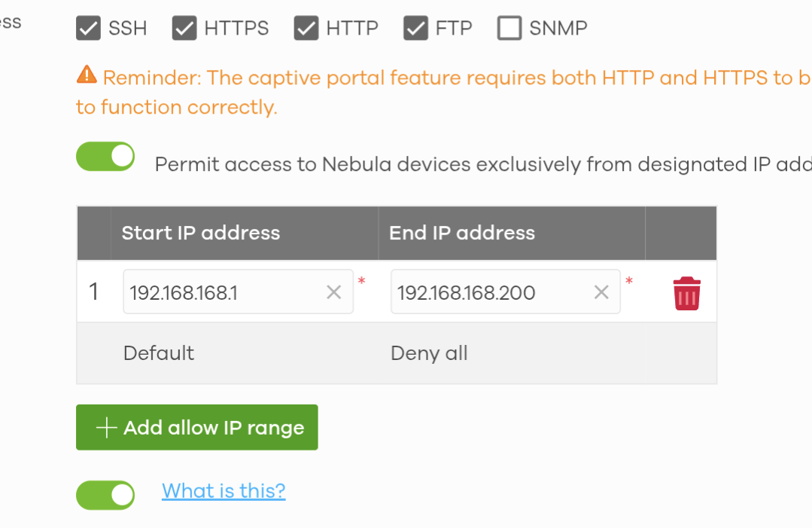Click the Start IP address column header
812x528 pixels.
pyautogui.click(x=201, y=233)
